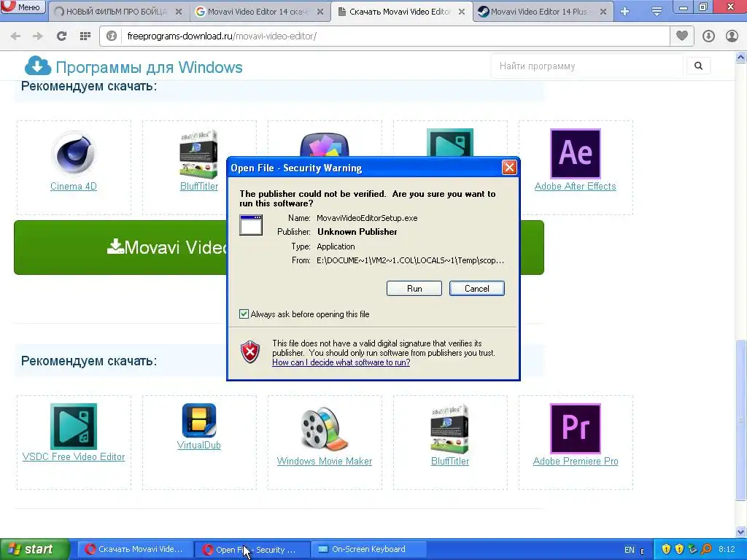Click the Программы для Windows heading

[149, 67]
